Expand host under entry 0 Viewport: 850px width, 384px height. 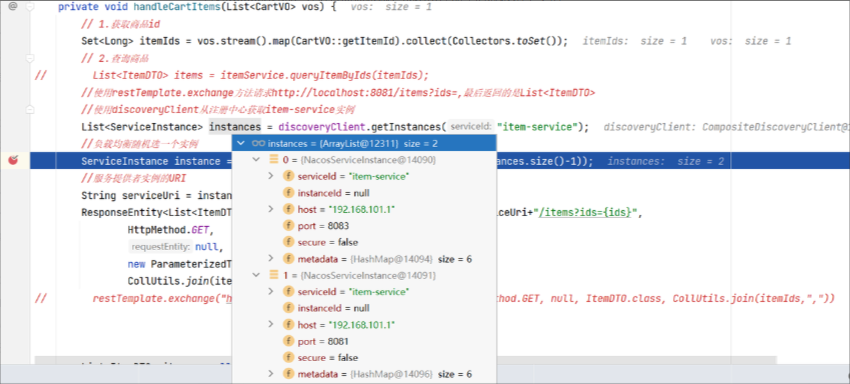271,209
